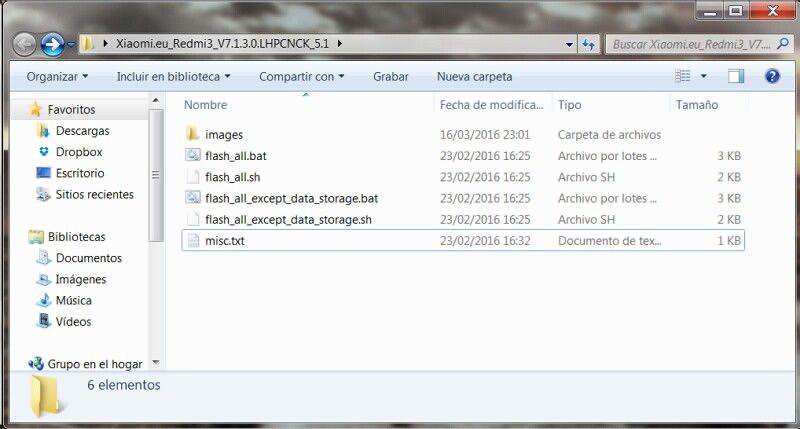This screenshot has height=429, width=800.
Task: Click the Dropbox logo icon in sidebar
Action: coord(44,152)
